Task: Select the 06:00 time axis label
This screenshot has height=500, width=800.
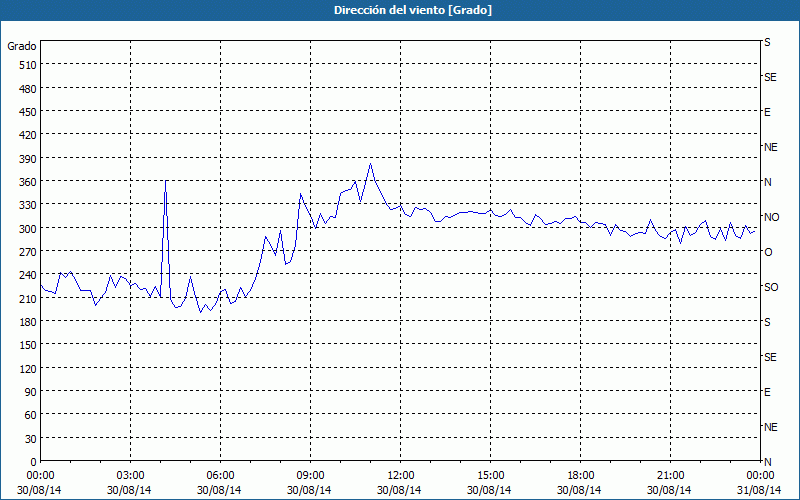Action: [x=220, y=476]
